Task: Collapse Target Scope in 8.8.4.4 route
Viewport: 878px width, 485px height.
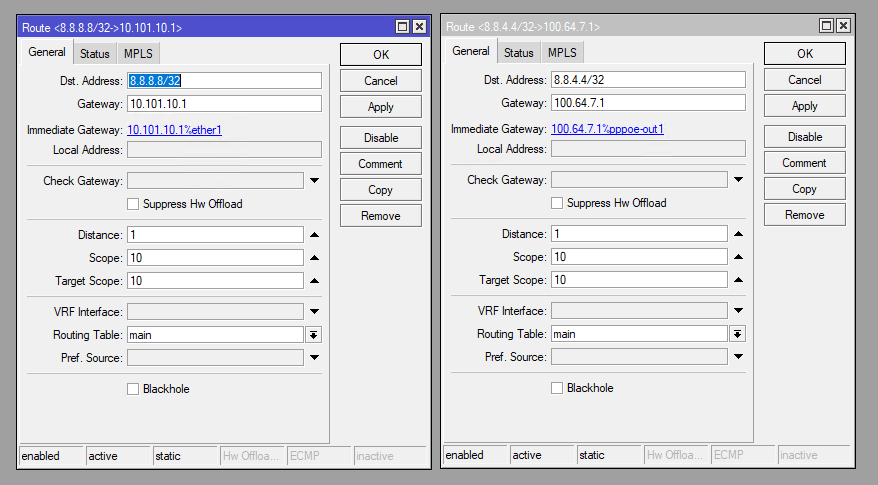Action: [739, 279]
